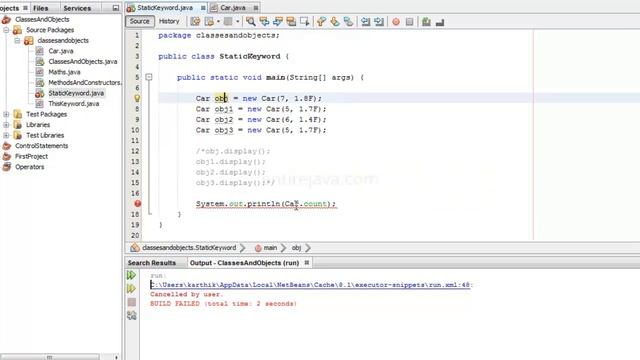The height and width of the screenshot is (360, 640).
Task: Shift line left using toolbar icon
Action: [365, 22]
